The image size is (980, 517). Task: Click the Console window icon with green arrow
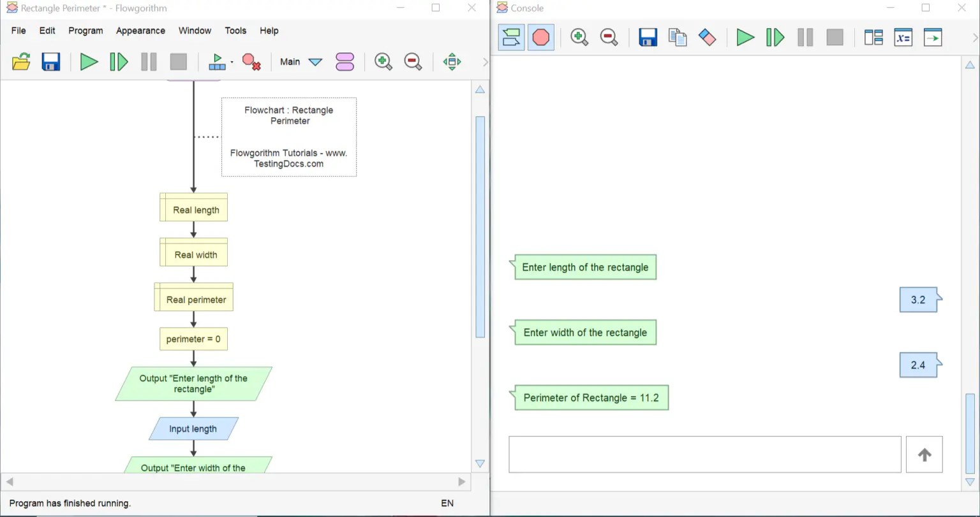point(933,38)
